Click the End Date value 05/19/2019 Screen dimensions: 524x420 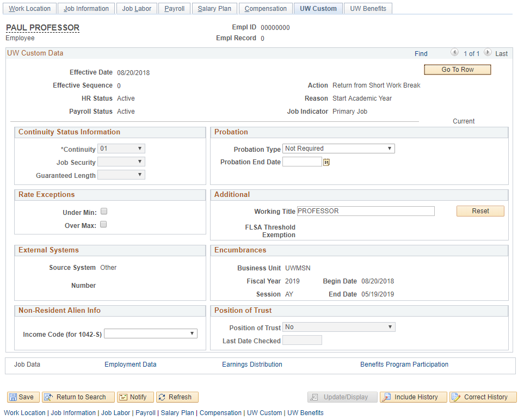pos(378,294)
